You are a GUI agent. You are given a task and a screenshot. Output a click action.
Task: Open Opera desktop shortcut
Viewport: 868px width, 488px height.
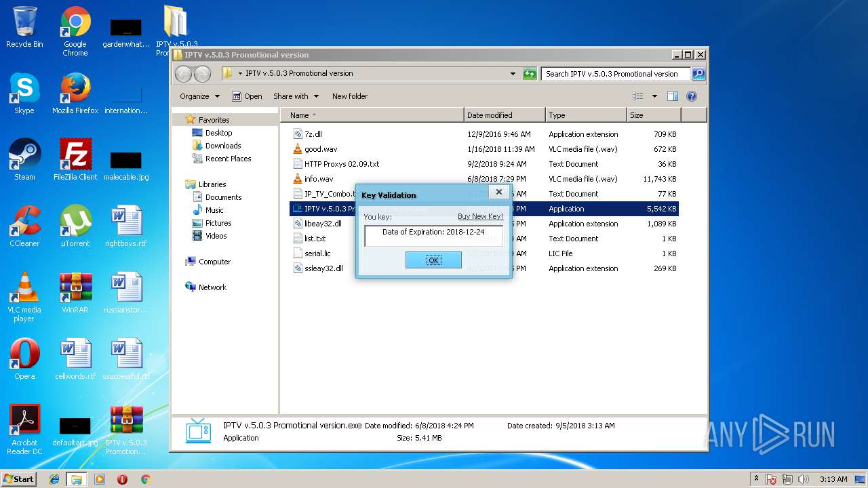(24, 359)
